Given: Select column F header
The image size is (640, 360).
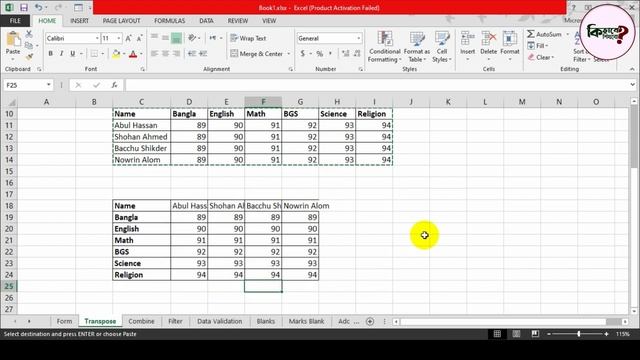Looking at the screenshot, I should [263, 102].
